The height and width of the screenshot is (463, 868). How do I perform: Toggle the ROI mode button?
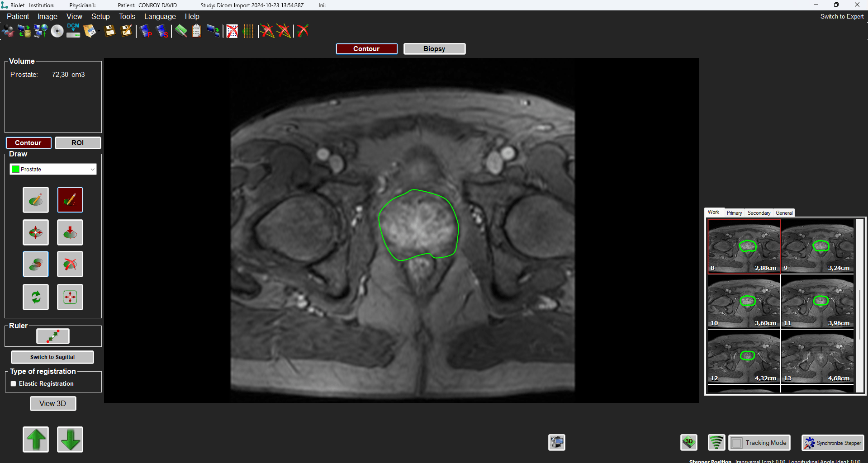77,143
